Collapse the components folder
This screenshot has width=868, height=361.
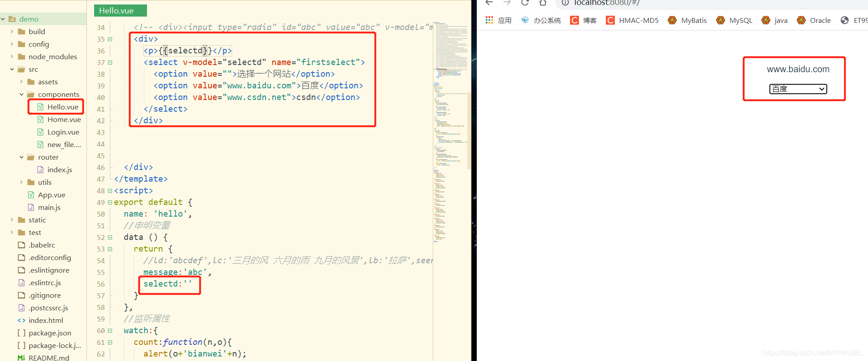[22, 94]
